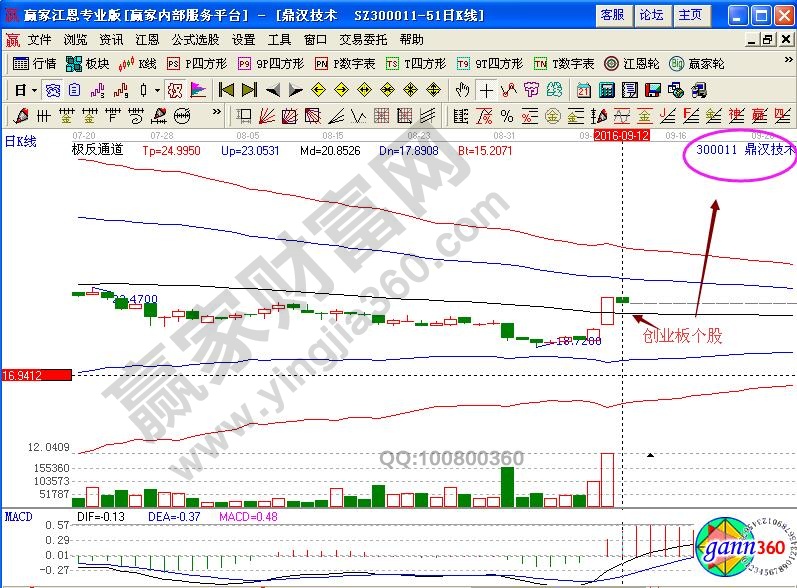Viewport: 797px width, 588px height.
Task: Click the 客服 customer service button
Action: (612, 15)
